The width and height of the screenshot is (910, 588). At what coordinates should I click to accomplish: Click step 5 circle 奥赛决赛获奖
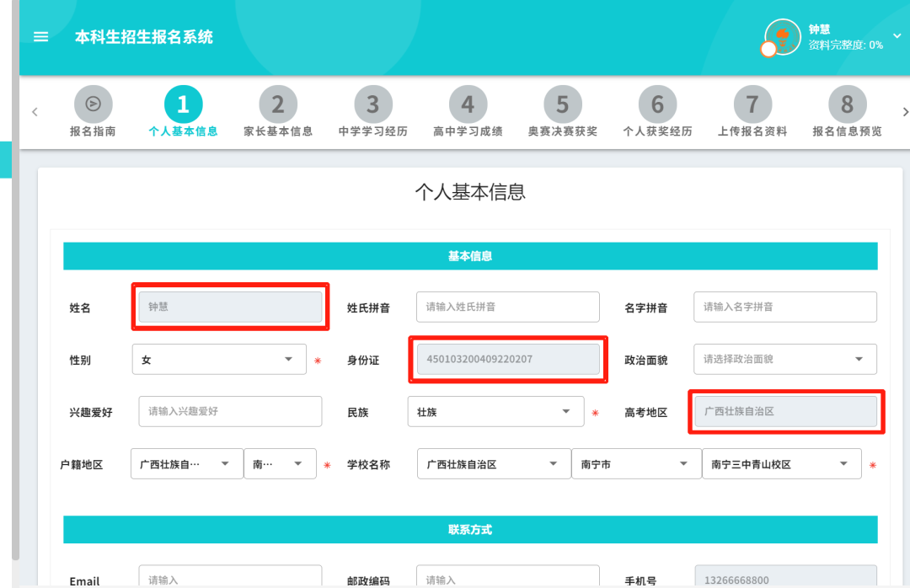tap(562, 104)
